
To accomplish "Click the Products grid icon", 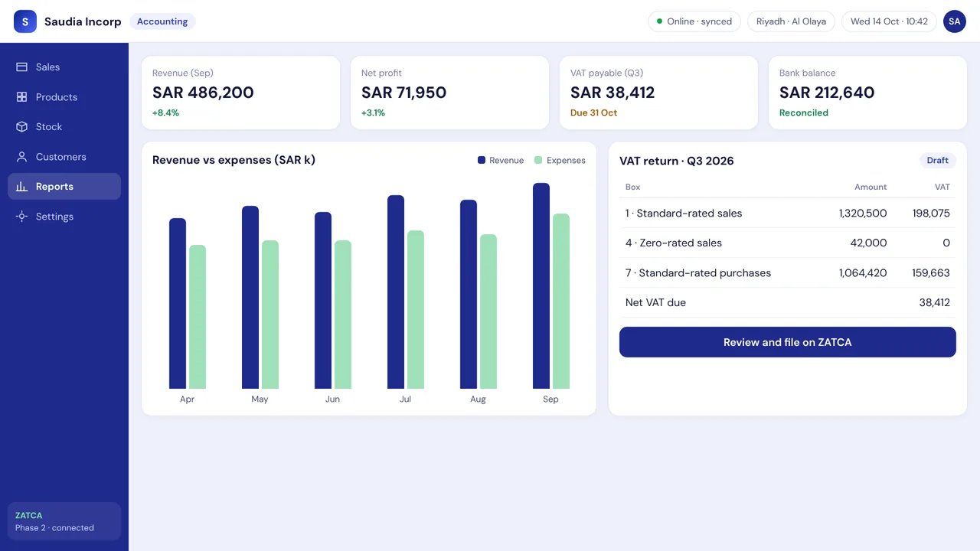I will [x=22, y=97].
